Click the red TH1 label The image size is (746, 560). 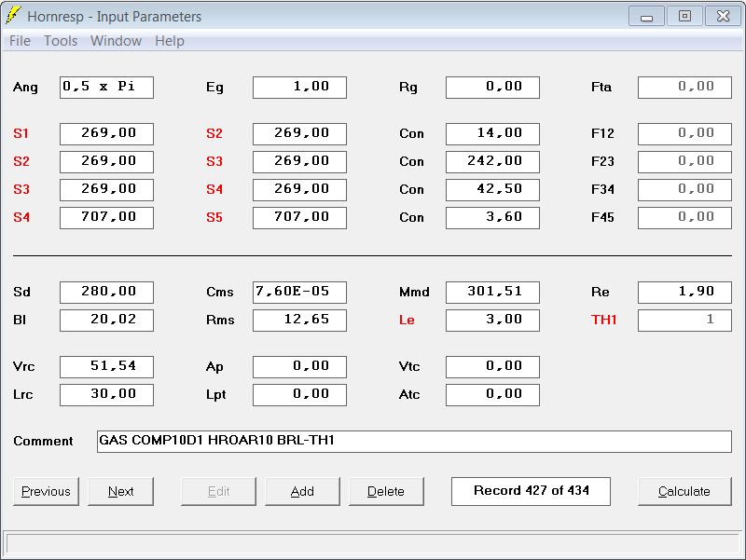click(603, 320)
